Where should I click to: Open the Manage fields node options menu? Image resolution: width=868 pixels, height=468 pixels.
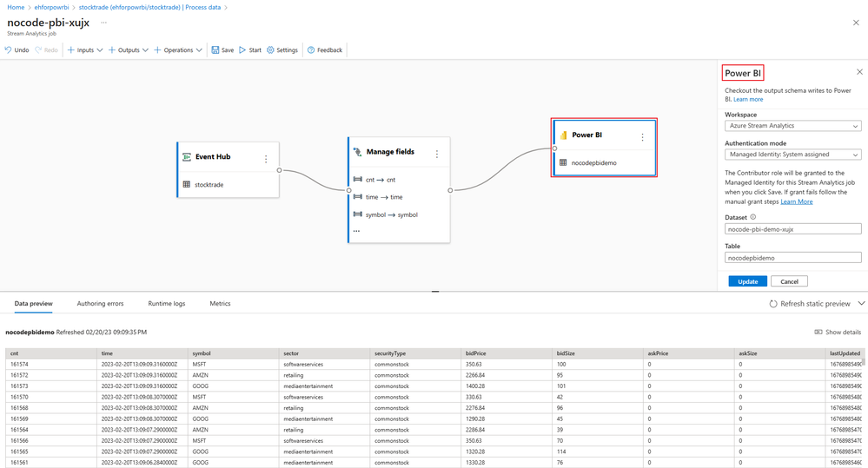tap(437, 154)
